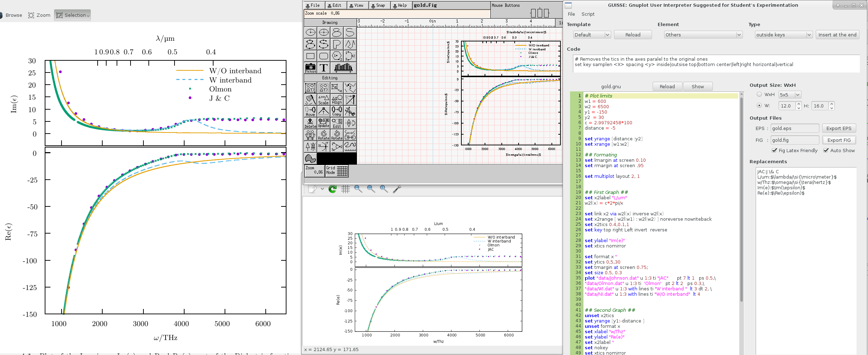Select the arc drawing tool in xfig
Screen dimensions: 868x355
tap(350, 56)
